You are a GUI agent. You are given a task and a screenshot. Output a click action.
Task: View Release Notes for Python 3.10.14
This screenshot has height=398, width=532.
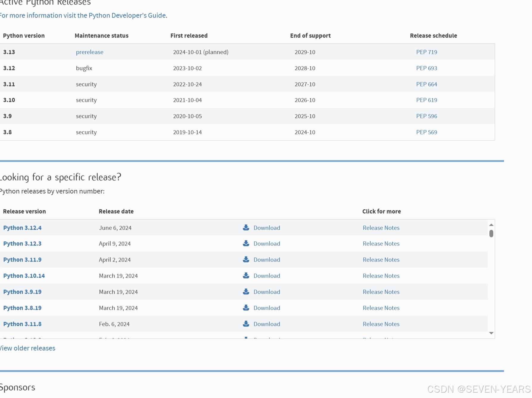[381, 276]
